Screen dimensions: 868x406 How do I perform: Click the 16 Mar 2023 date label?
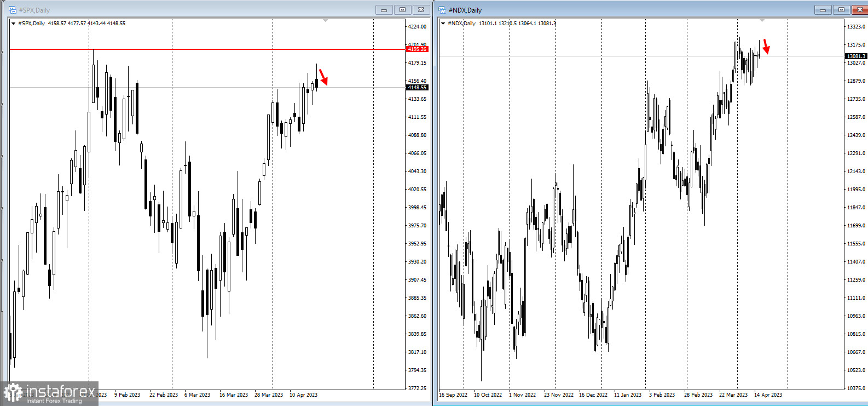click(234, 395)
